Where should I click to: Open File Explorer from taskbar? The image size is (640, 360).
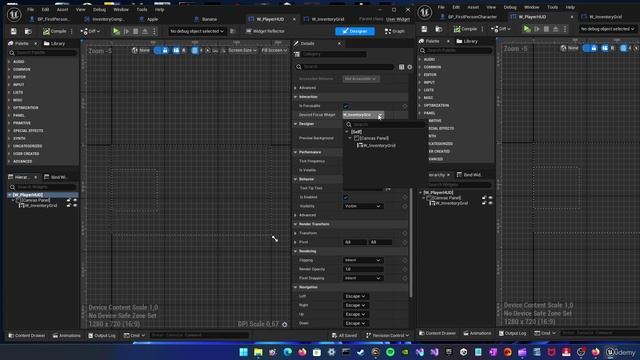[x=258, y=352]
